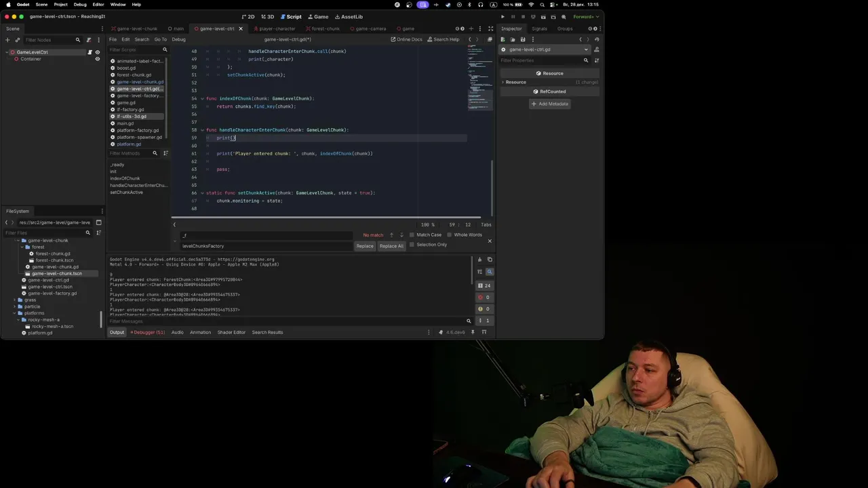Collapse the GameLevelCtrl tree node
Screen dimensions: 868x488
click(7, 52)
